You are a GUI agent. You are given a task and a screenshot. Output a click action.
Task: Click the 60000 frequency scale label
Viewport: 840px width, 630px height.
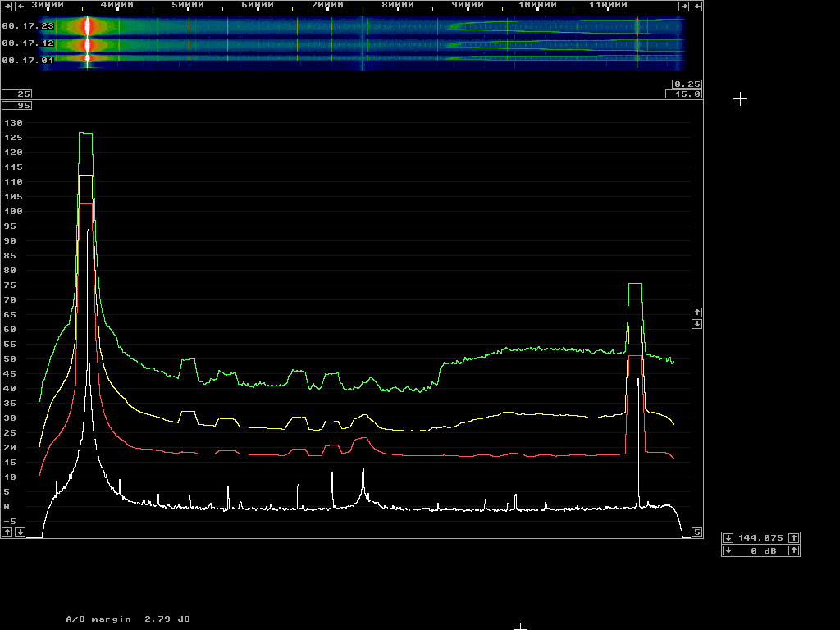pos(258,5)
